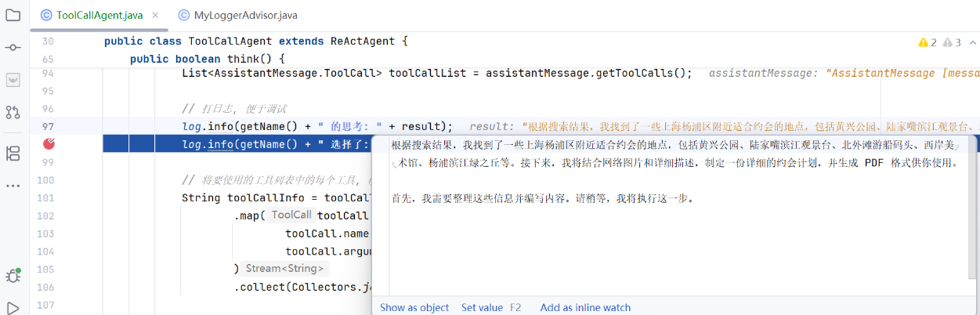Click the yellow warnings indicator showing 2
The height and width of the screenshot is (315, 980).
928,42
